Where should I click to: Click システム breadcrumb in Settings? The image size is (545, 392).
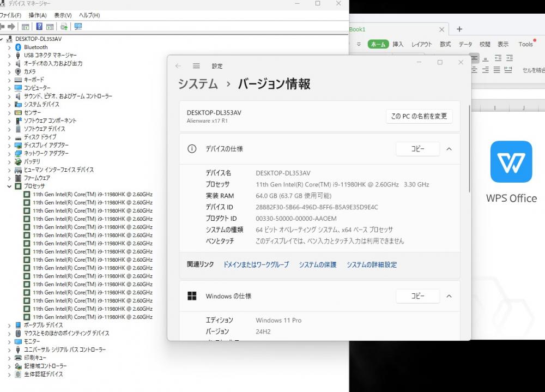tap(198, 84)
